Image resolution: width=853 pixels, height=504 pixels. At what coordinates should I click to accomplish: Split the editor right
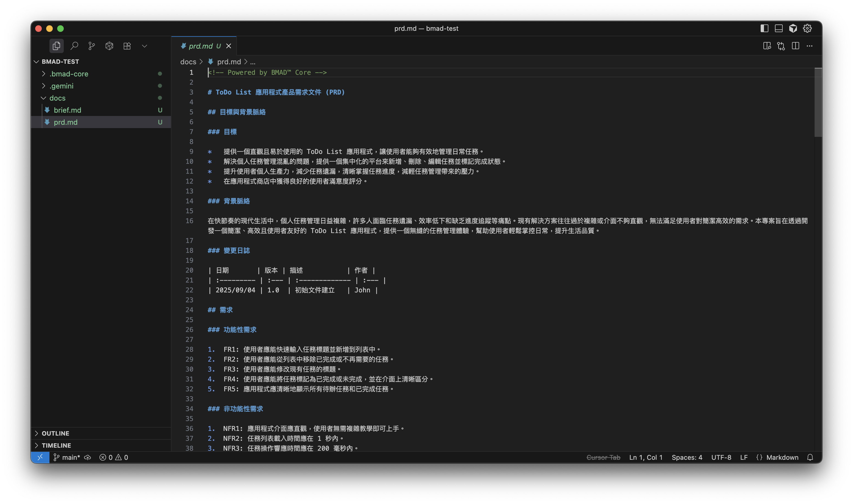coord(795,46)
